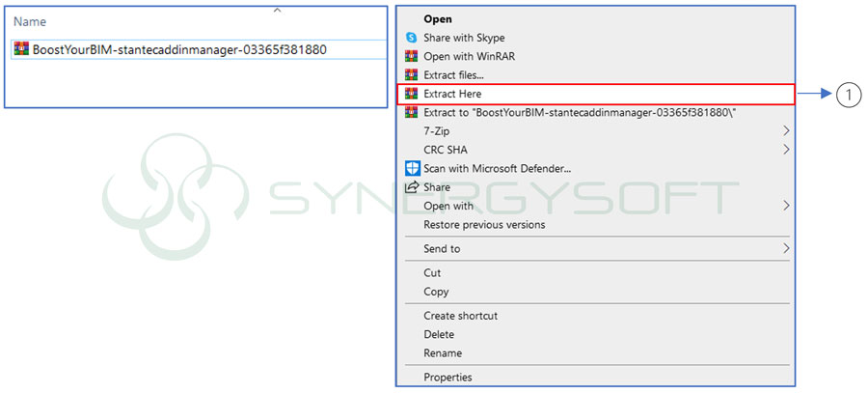The width and height of the screenshot is (868, 393).
Task: Click the Name column header
Action: (x=30, y=21)
